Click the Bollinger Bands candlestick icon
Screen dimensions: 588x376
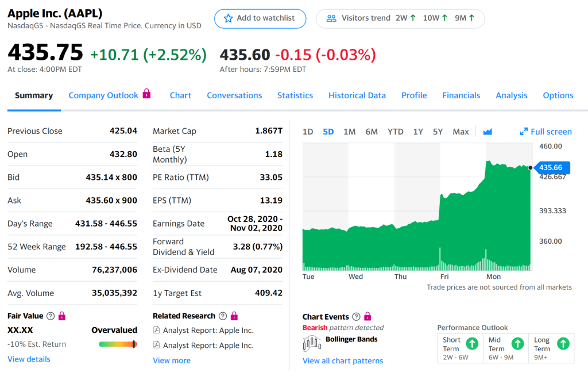click(312, 343)
